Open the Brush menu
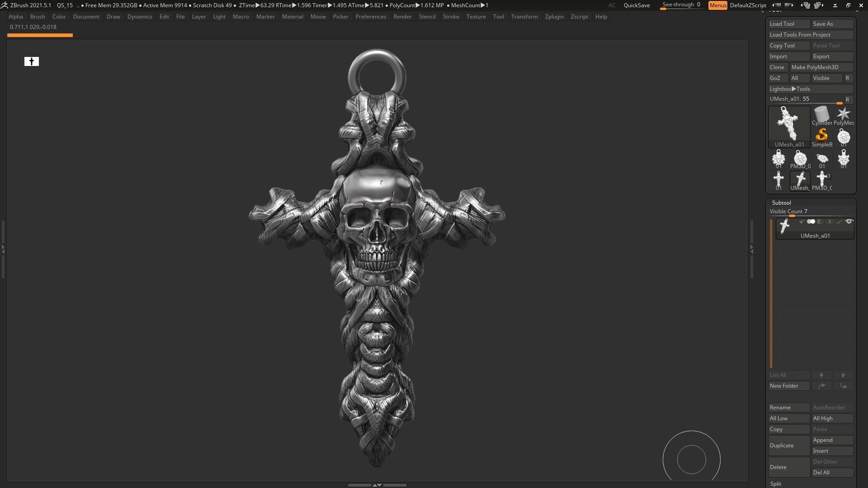 pyautogui.click(x=38, y=16)
